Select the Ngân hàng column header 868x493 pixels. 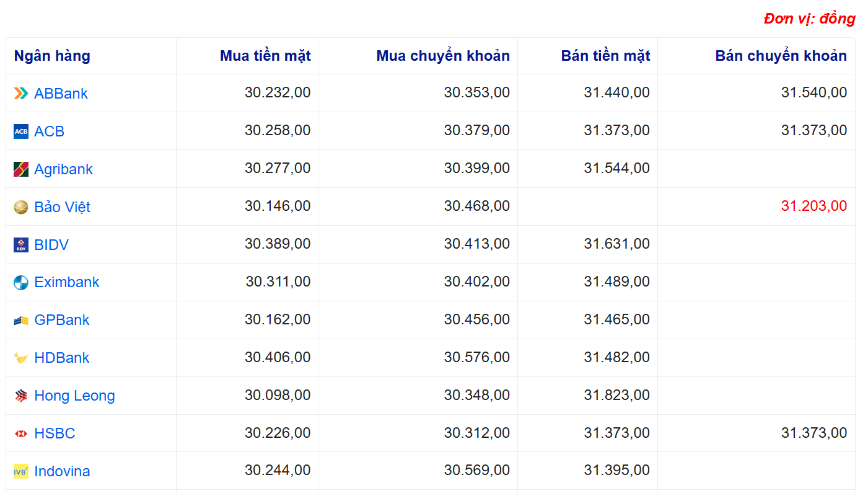pyautogui.click(x=52, y=56)
